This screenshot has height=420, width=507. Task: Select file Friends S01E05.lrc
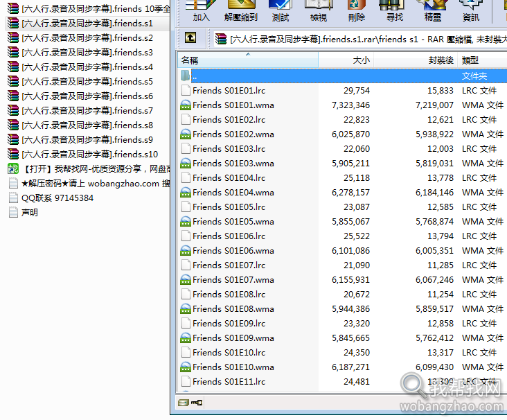229,207
